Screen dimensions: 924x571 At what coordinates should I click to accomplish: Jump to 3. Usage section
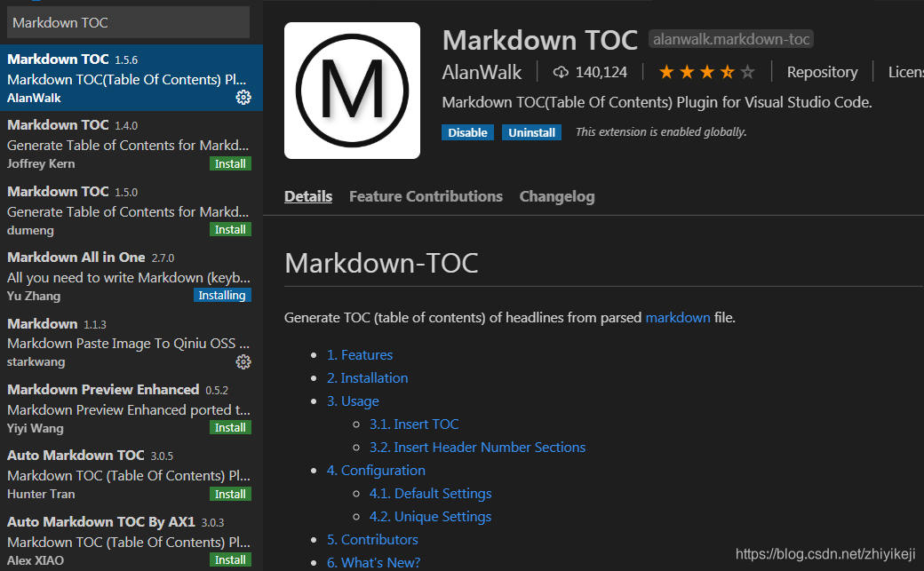tap(353, 401)
